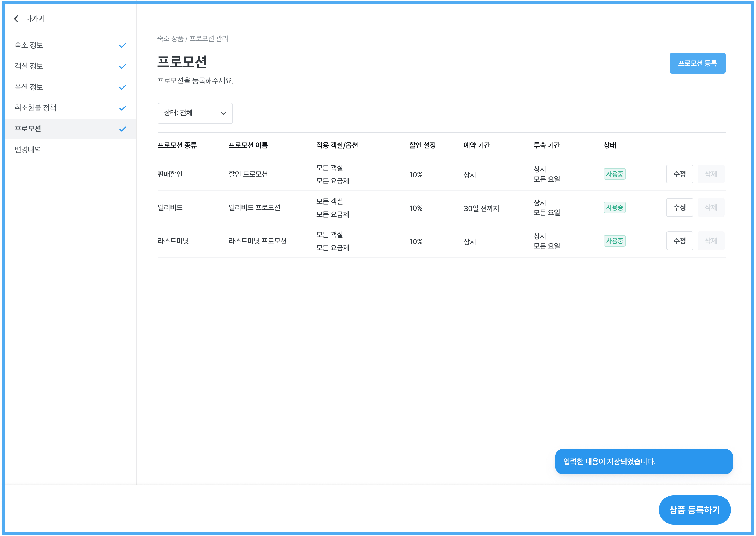This screenshot has width=756, height=536.
Task: Click the checkmark beside 숙소 정보
Action: 122,45
